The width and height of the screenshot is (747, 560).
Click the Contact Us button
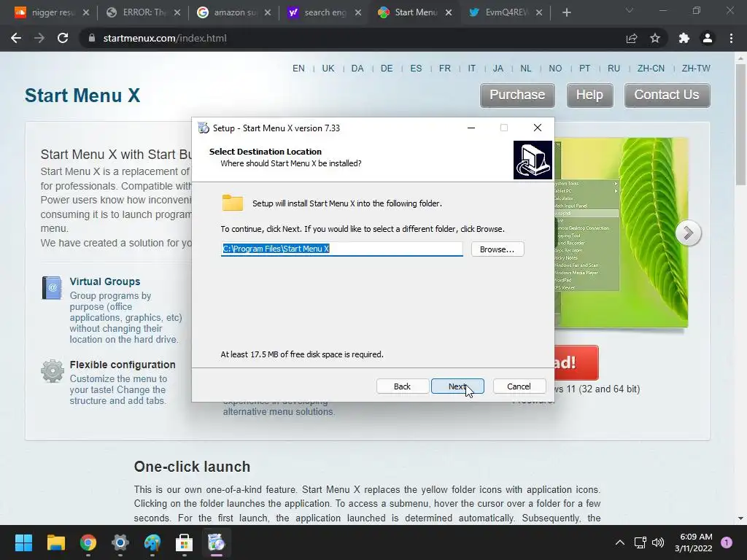[667, 95]
